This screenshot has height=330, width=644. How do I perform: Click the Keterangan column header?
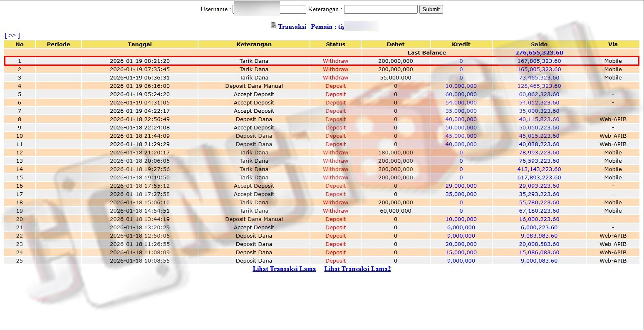coord(254,44)
